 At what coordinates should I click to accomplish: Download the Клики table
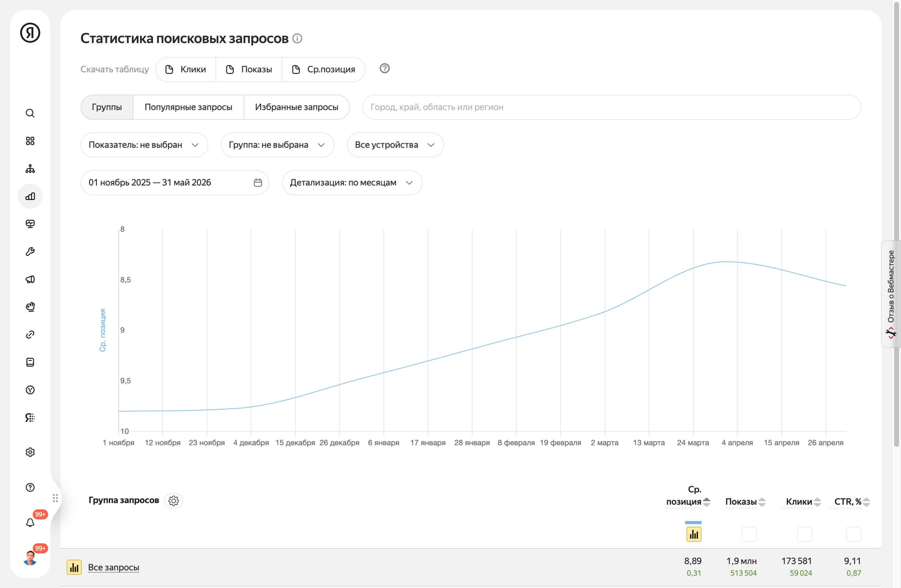coord(186,70)
